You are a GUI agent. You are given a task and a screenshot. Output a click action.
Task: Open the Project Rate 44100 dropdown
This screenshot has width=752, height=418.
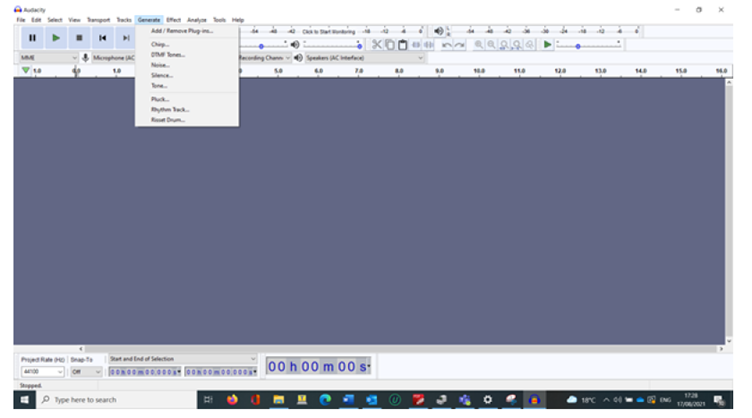pos(42,372)
